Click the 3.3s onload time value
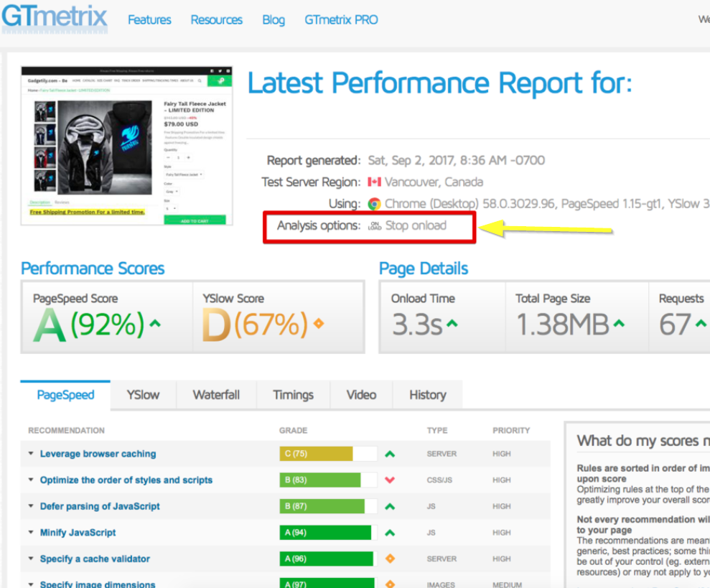This screenshot has width=710, height=588. click(x=417, y=325)
